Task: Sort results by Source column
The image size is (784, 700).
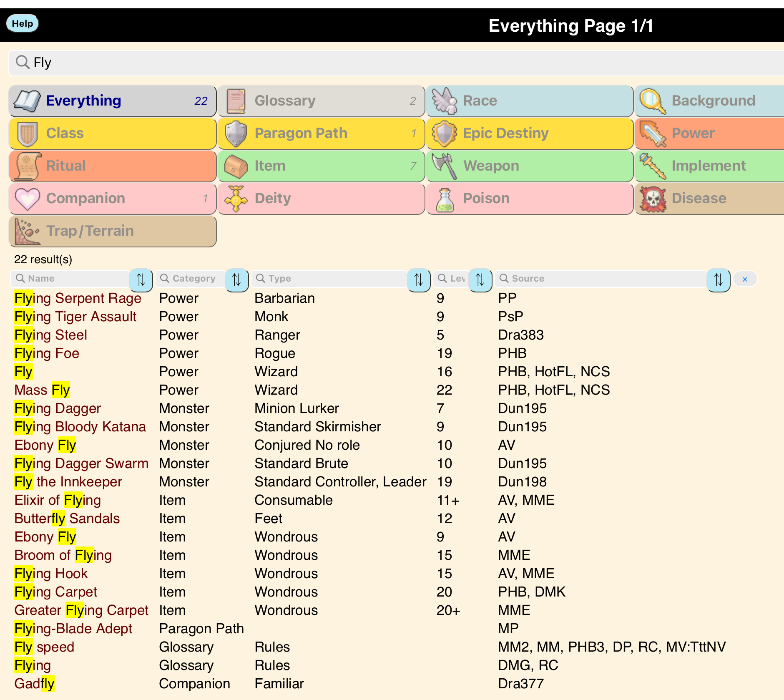Action: click(x=718, y=279)
